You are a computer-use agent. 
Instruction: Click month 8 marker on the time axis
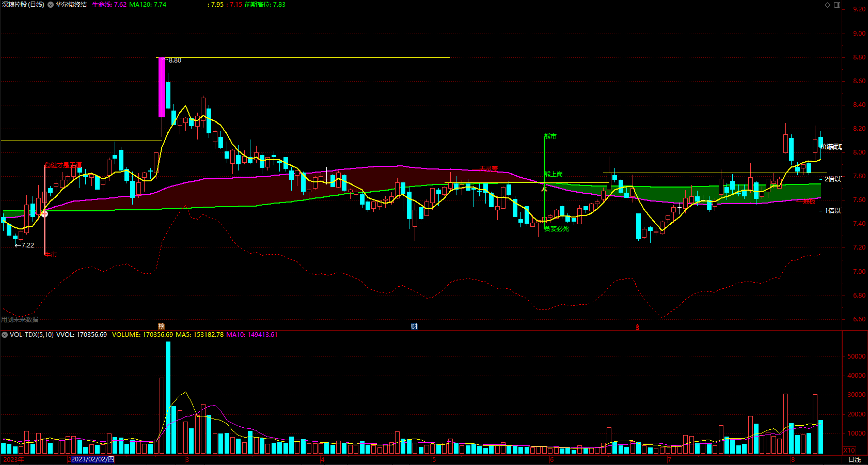(793, 459)
